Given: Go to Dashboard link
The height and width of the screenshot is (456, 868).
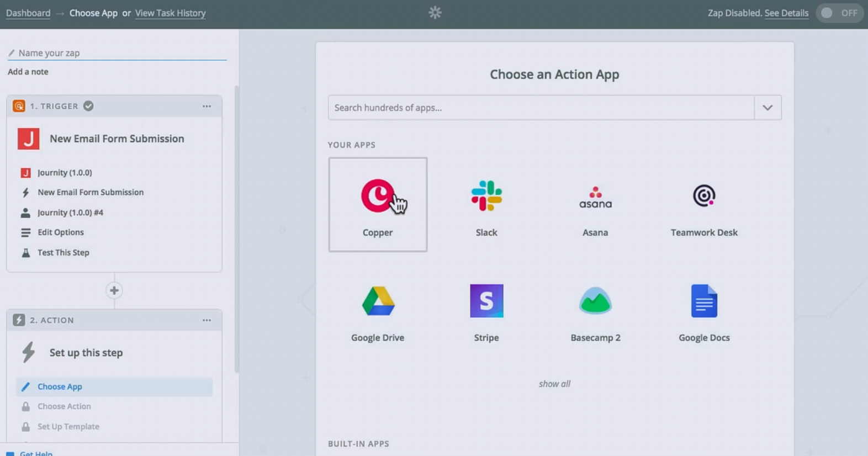Looking at the screenshot, I should pos(28,13).
